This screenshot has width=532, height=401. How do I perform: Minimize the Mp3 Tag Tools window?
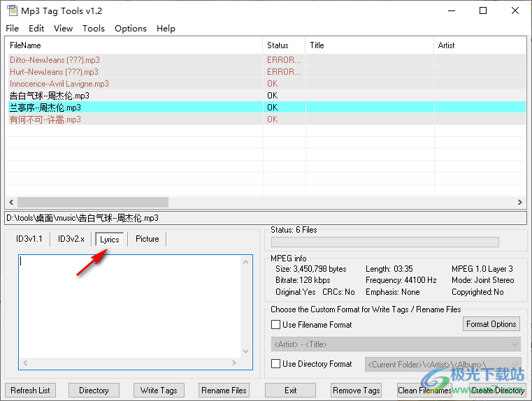tap(452, 11)
